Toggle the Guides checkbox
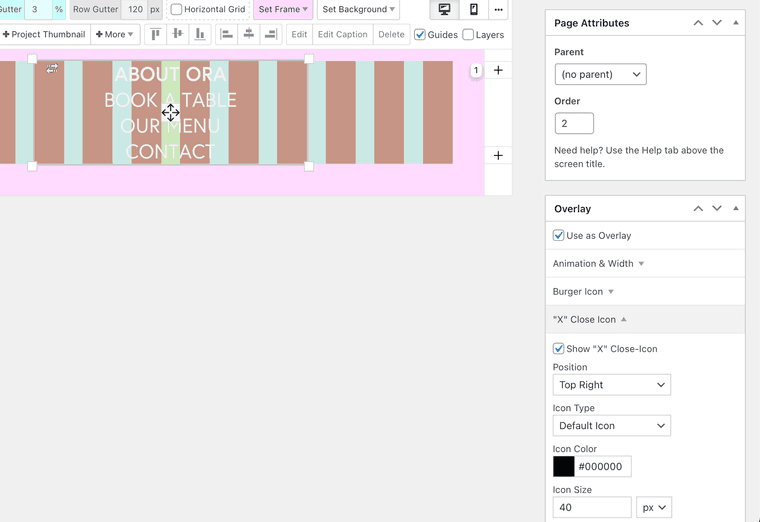760x522 pixels. click(420, 35)
